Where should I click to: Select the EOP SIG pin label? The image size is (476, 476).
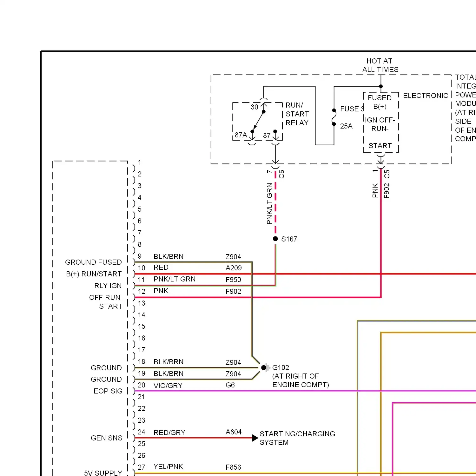[x=108, y=391]
